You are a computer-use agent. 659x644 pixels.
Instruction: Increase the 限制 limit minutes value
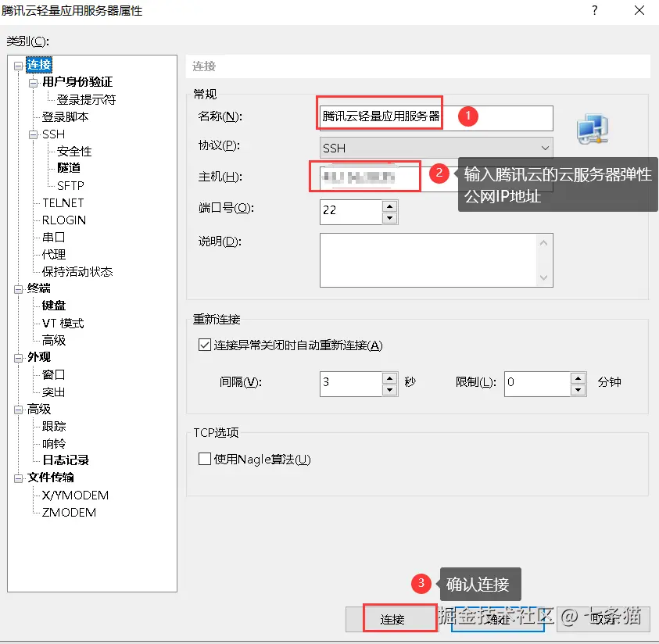(x=578, y=378)
